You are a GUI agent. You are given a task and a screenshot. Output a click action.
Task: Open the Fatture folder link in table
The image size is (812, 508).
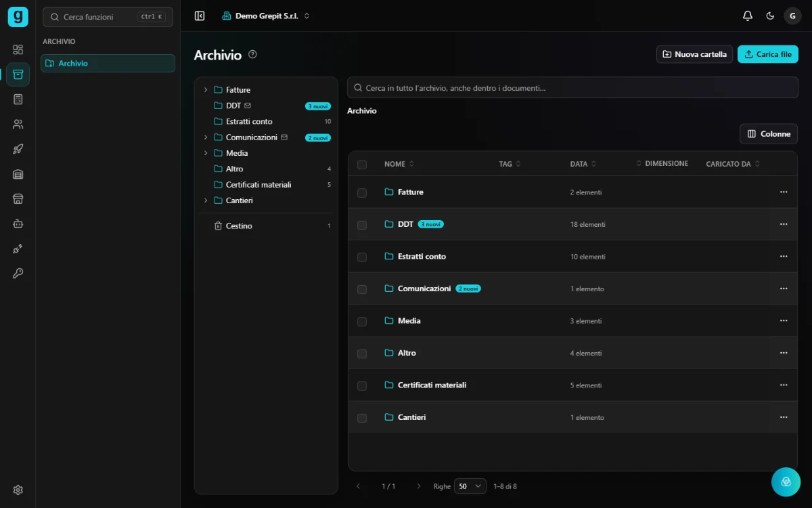(410, 192)
